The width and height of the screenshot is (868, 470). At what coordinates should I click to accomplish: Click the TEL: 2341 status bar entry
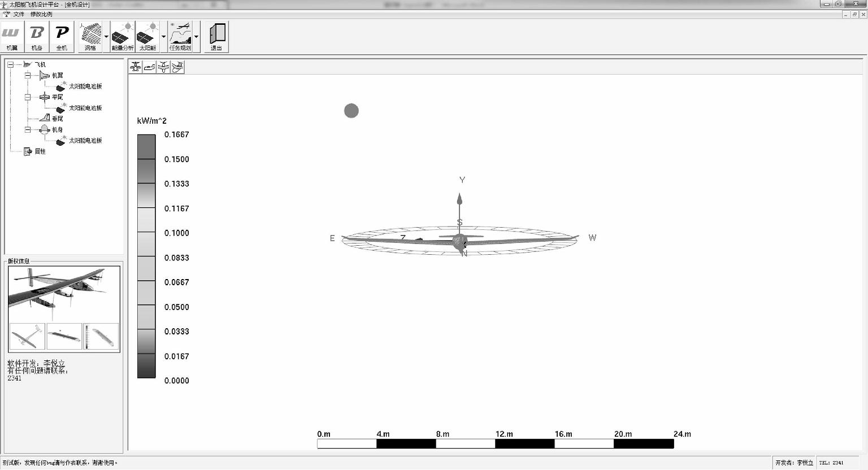(831, 463)
